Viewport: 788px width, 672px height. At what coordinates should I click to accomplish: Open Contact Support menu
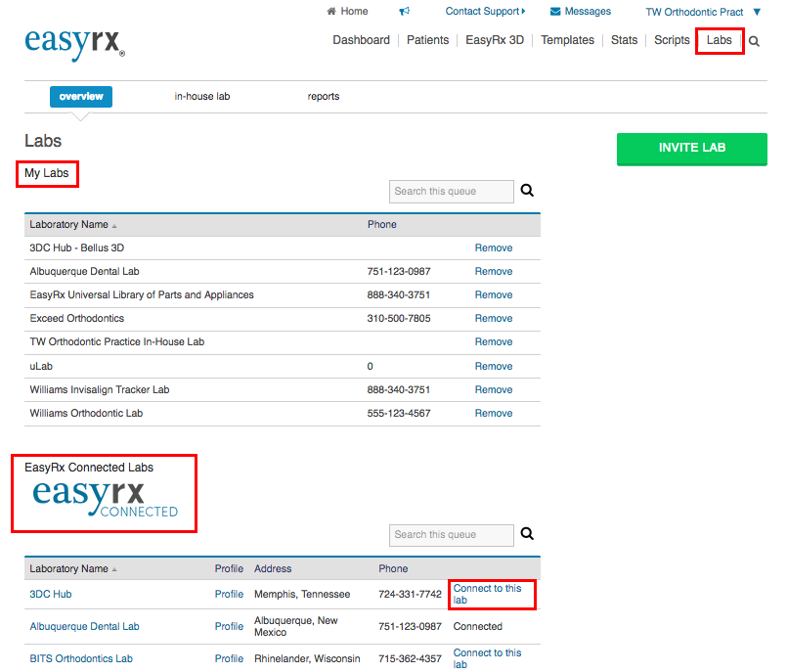tap(485, 11)
